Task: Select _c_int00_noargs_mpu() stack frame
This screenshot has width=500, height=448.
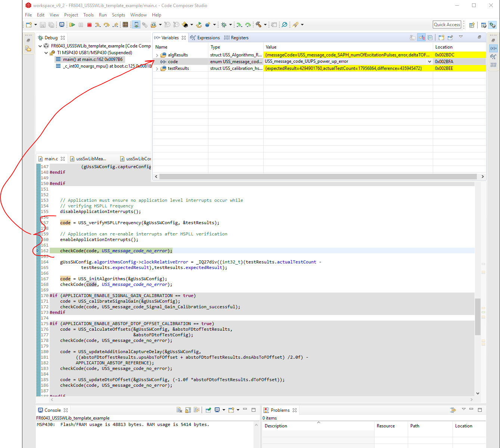Action: [x=103, y=66]
